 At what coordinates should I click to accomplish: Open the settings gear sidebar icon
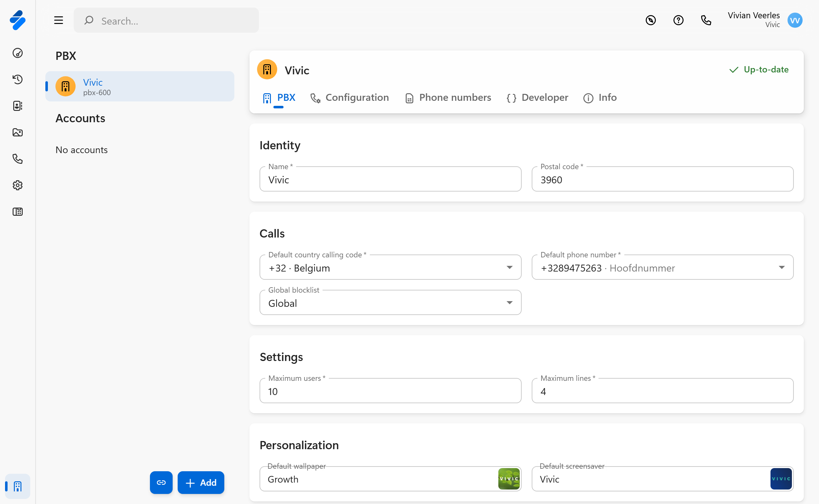(17, 185)
